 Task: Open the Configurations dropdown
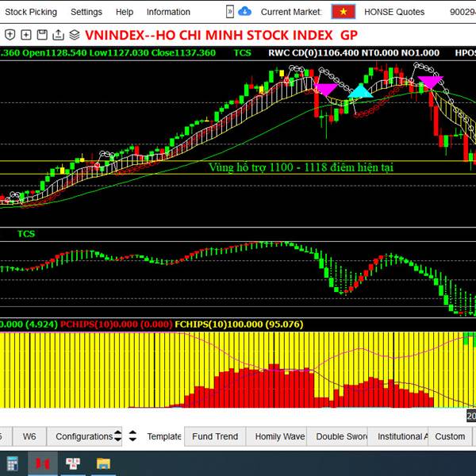pyautogui.click(x=85, y=436)
